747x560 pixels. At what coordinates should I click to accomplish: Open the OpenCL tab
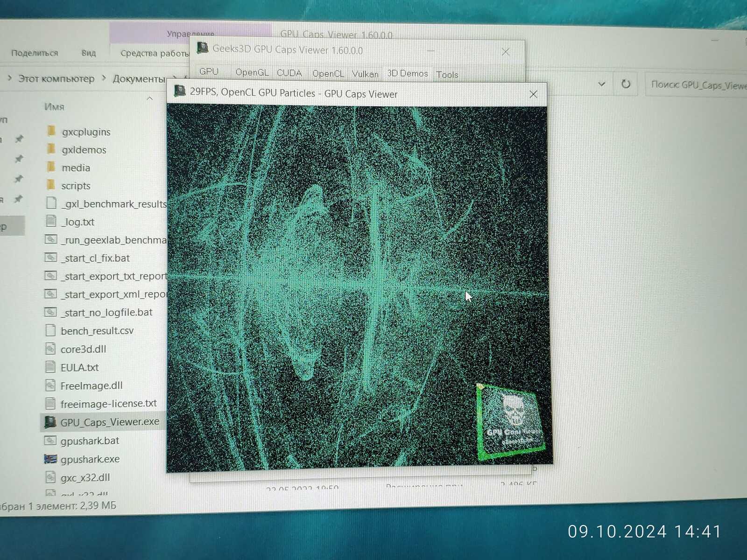point(328,73)
